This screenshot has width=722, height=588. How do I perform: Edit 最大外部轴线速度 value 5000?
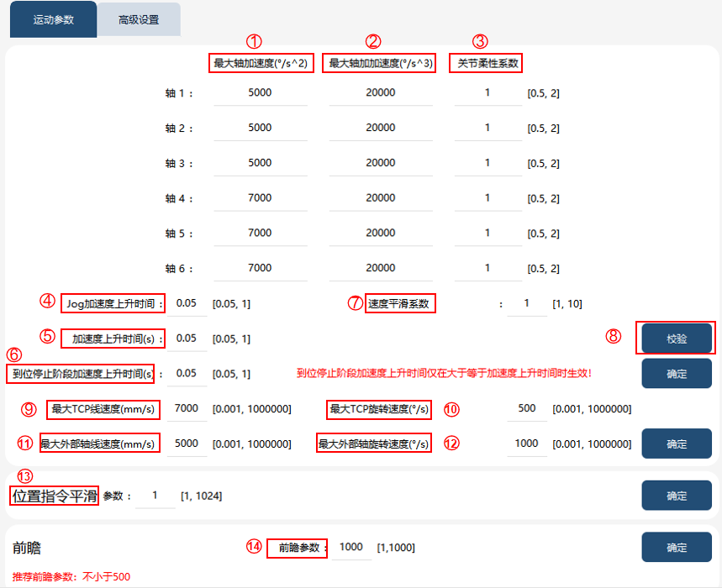click(187, 444)
